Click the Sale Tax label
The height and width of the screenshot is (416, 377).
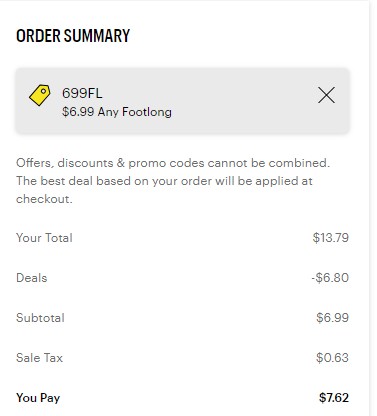click(x=39, y=358)
